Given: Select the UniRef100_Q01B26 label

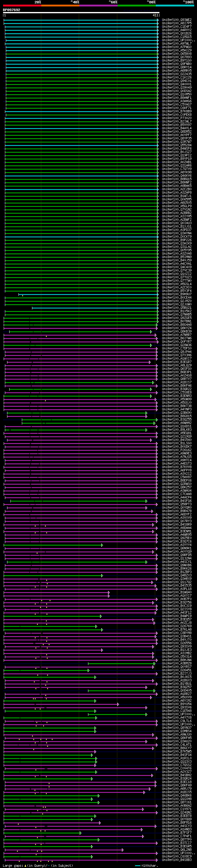Looking at the screenshot, I should (x=177, y=33).
